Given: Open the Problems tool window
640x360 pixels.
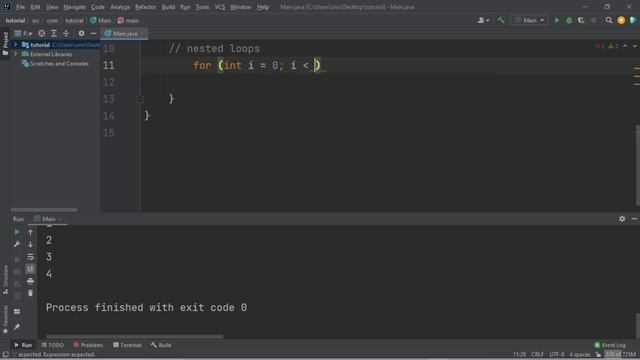Looking at the screenshot, I should tap(88, 345).
